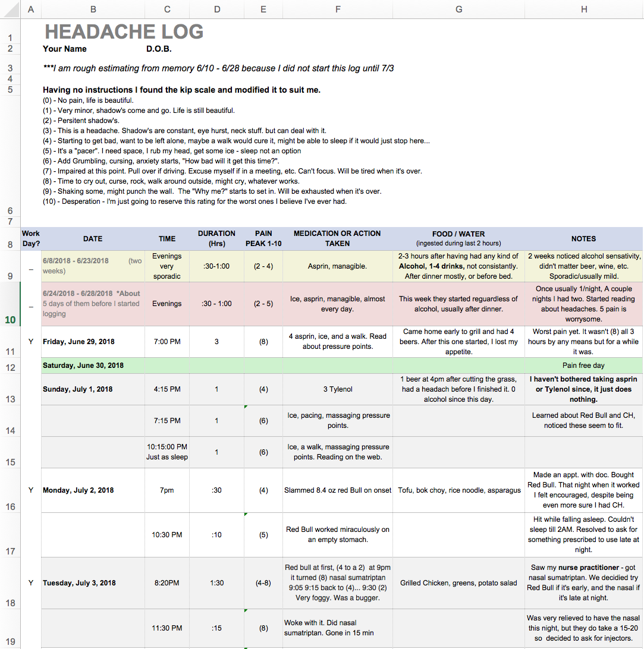Select row 16 header
This screenshot has height=649, width=644.
[10, 490]
